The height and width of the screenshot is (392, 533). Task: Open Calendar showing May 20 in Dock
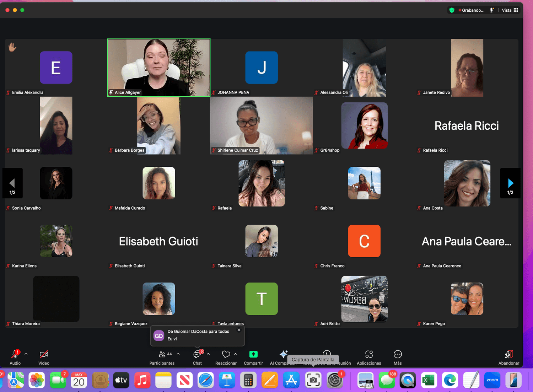coord(79,380)
